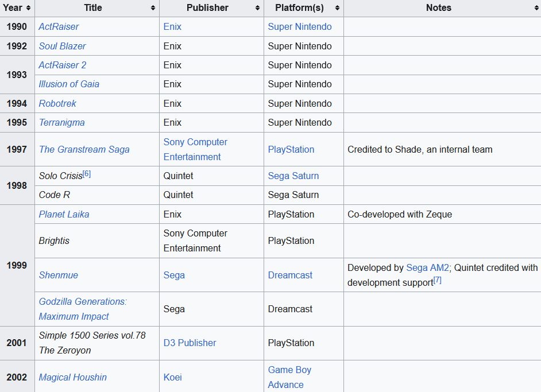Click the 1995 year cell

pyautogui.click(x=17, y=122)
